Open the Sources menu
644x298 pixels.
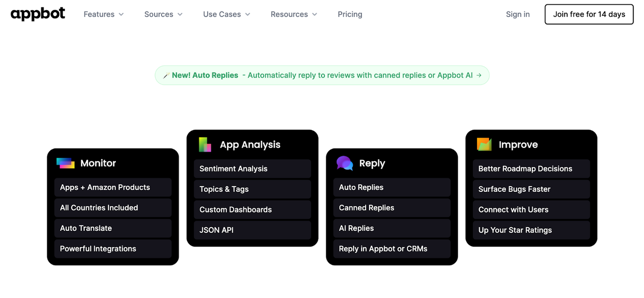[x=164, y=14]
